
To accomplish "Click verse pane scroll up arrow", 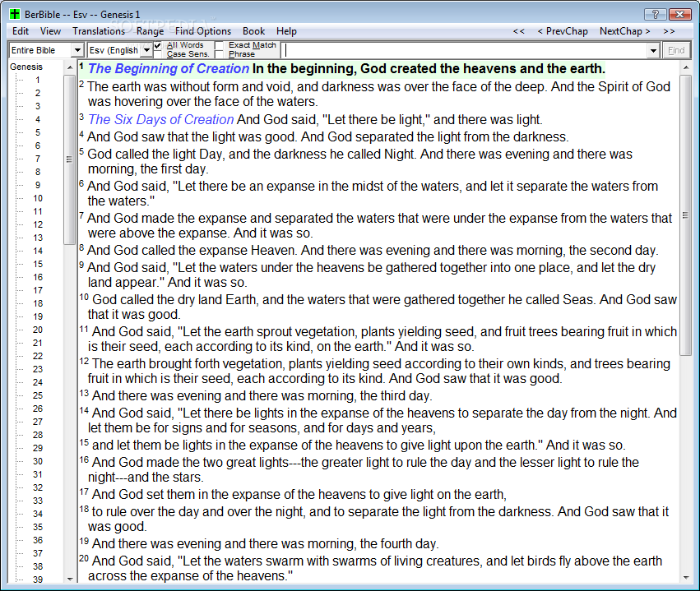I will coord(686,67).
